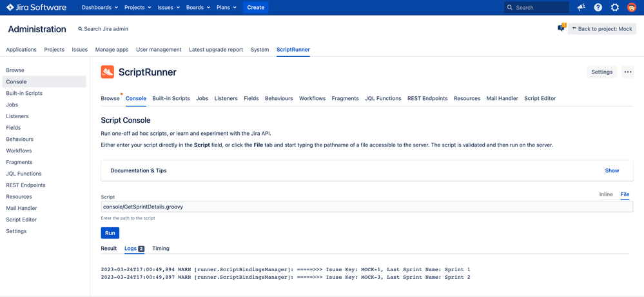The height and width of the screenshot is (297, 644).
Task: Open Console in ScriptRunner tab row
Action: pyautogui.click(x=136, y=98)
